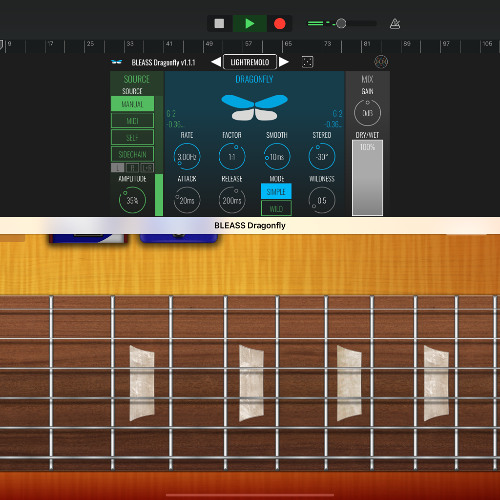
Task: Adjust the master volume slider knob
Action: pyautogui.click(x=341, y=23)
